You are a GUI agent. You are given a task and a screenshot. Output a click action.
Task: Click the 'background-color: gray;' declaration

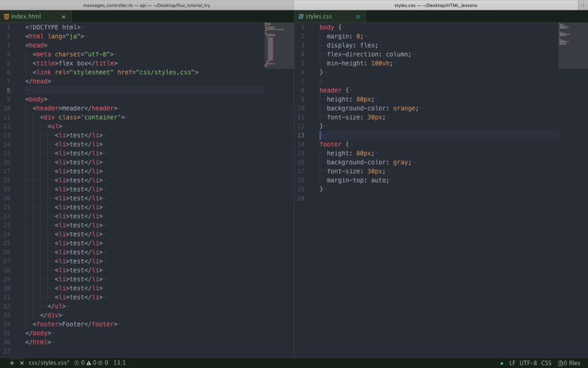[369, 163]
